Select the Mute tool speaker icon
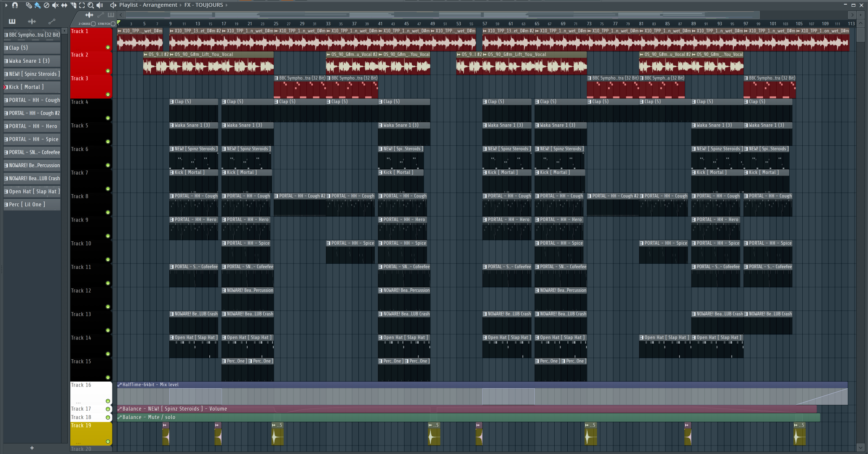The height and width of the screenshot is (454, 868). pyautogui.click(x=55, y=5)
